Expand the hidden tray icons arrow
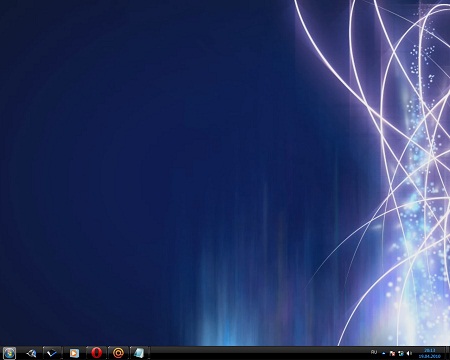This screenshot has width=450, height=360. pyautogui.click(x=384, y=353)
